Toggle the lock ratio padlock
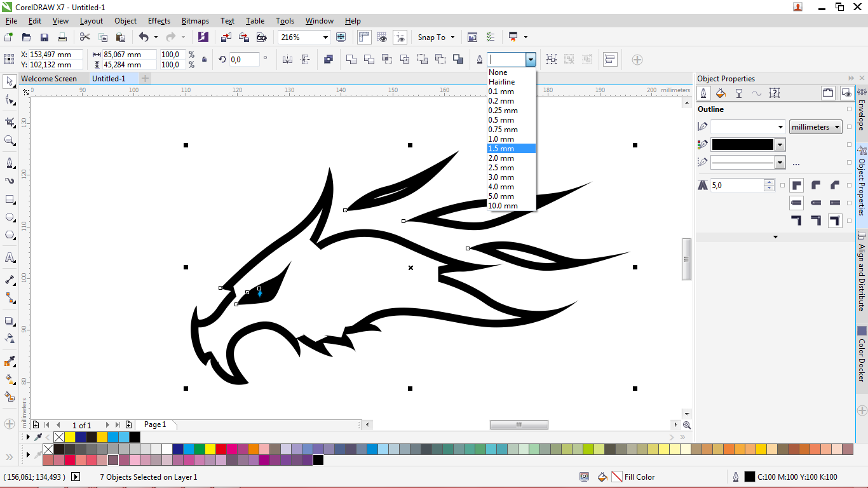 click(x=204, y=59)
